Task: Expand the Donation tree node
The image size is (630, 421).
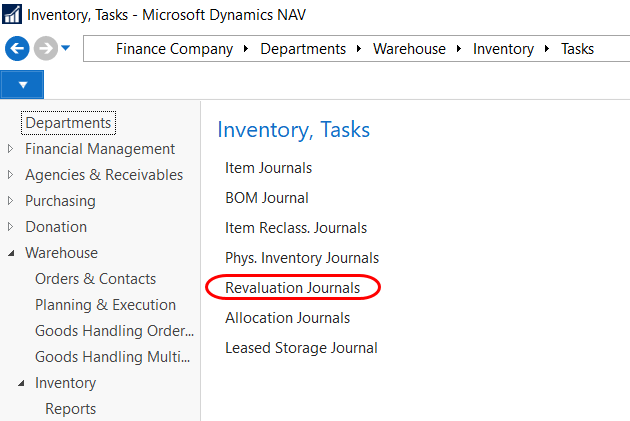Action: (x=11, y=227)
